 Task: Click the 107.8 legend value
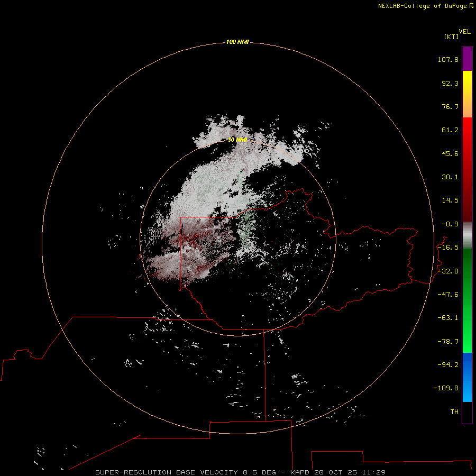[x=448, y=59]
